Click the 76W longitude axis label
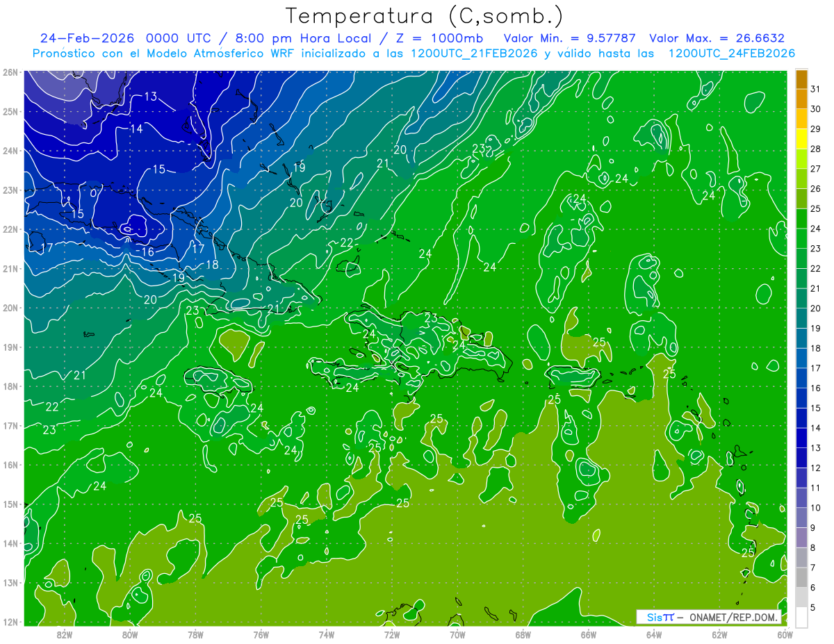 (x=261, y=634)
